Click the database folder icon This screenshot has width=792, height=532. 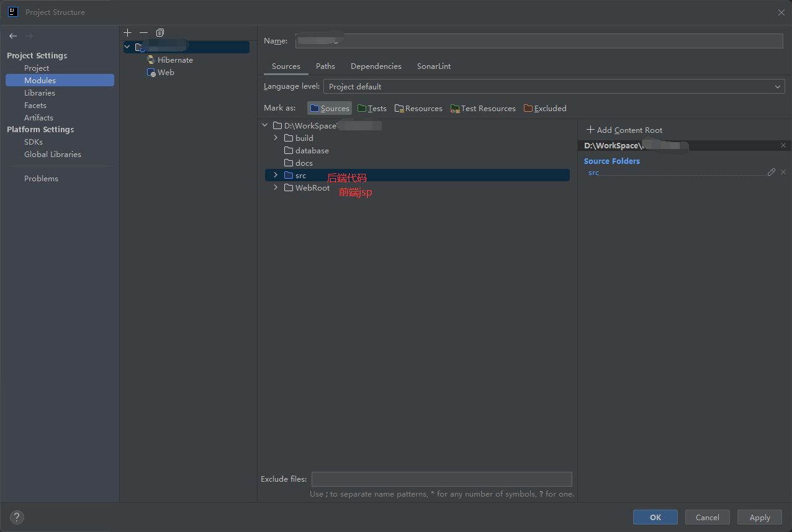pyautogui.click(x=289, y=150)
